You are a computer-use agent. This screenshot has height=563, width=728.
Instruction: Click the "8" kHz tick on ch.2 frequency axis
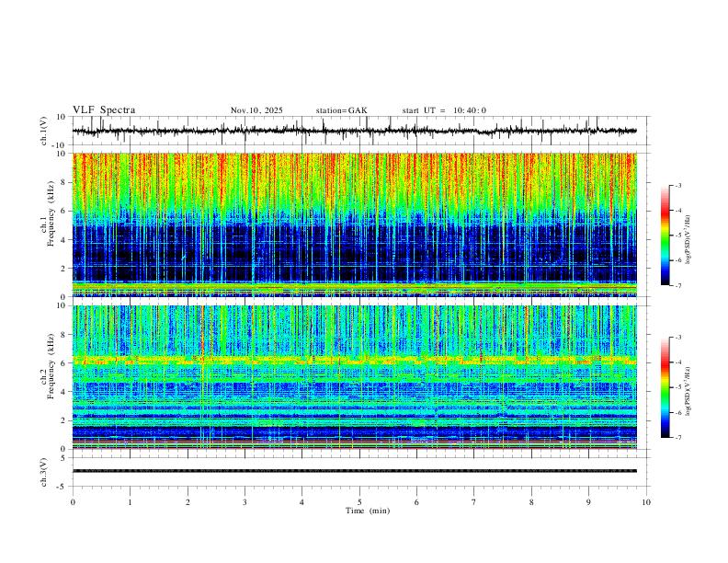click(x=64, y=335)
